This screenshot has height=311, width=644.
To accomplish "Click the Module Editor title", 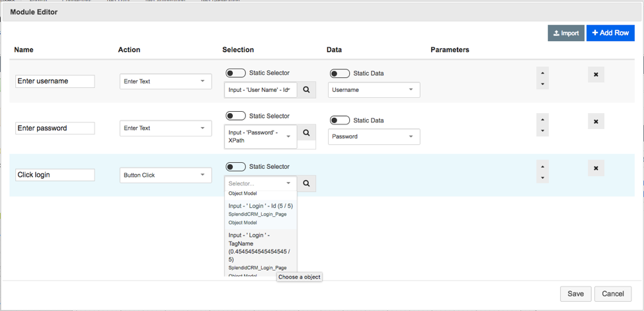I will pos(34,13).
